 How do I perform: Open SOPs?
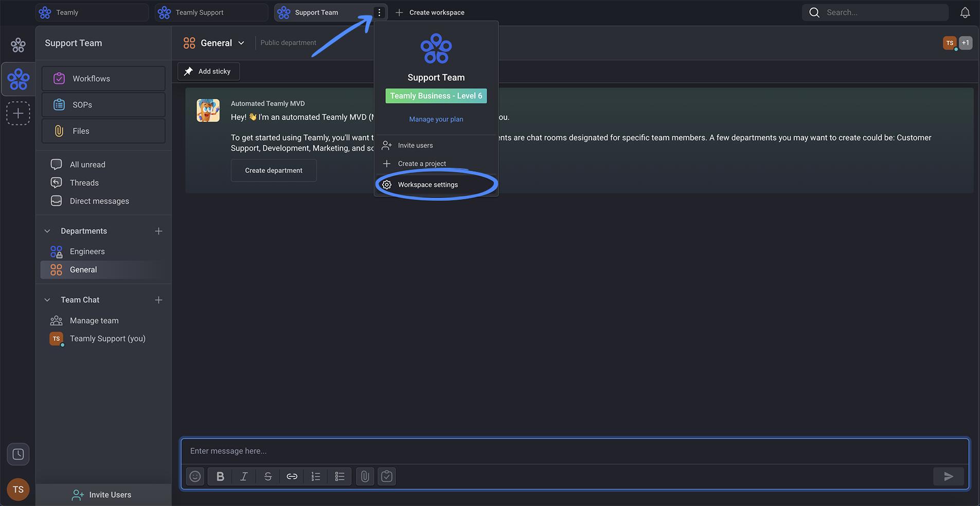tap(103, 104)
